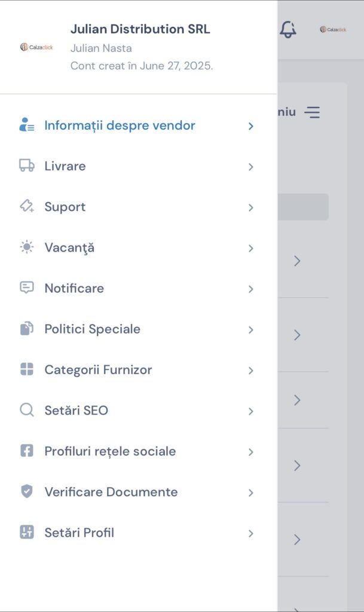This screenshot has height=612, width=364.
Task: Select the Profiluri rețele sociale menu item
Action: pos(110,451)
